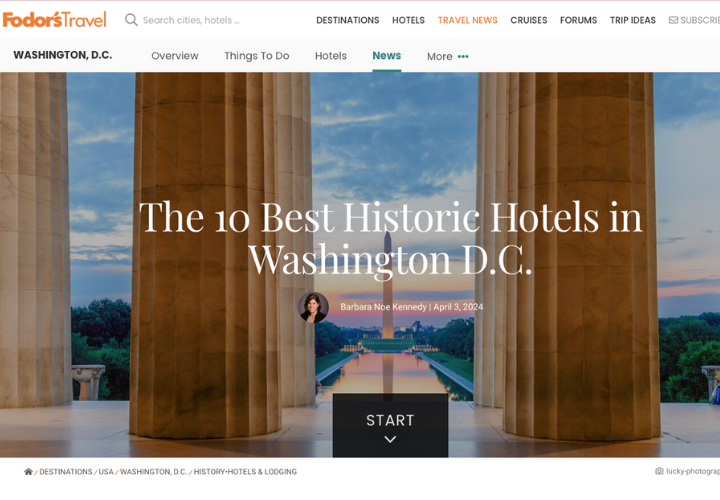The width and height of the screenshot is (720, 500).
Task: Click the down chevron under START
Action: coord(390,439)
